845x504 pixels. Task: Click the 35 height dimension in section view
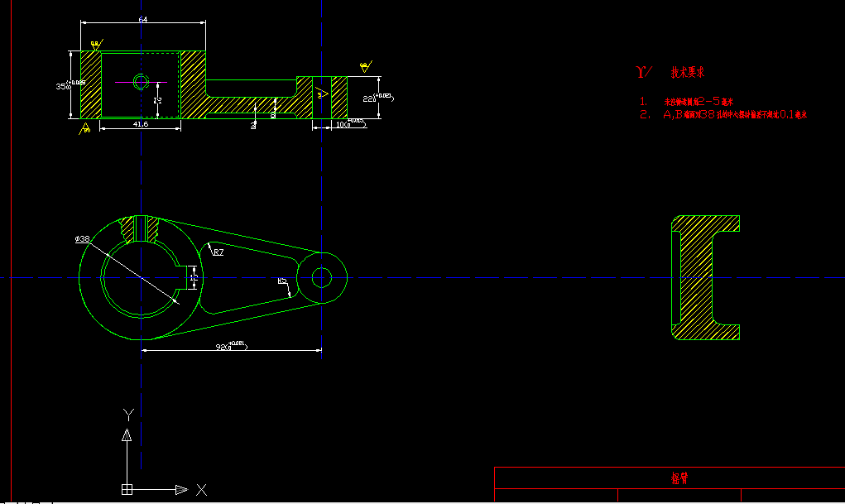coord(70,85)
